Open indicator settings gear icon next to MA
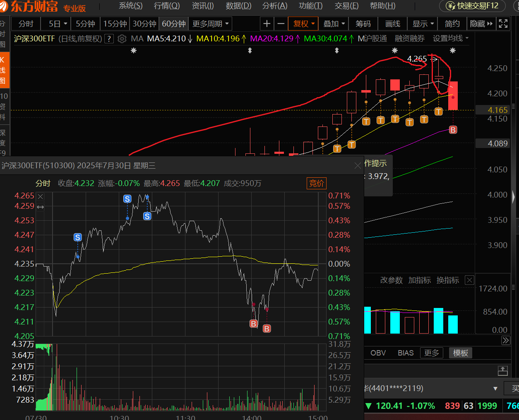The image size is (519, 420). click(x=122, y=39)
